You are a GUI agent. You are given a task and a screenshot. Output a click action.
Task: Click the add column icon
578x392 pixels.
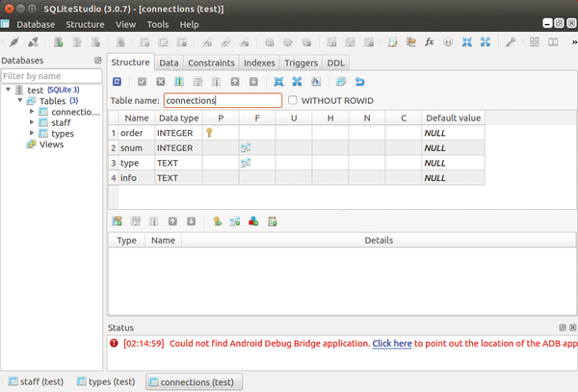pos(179,82)
